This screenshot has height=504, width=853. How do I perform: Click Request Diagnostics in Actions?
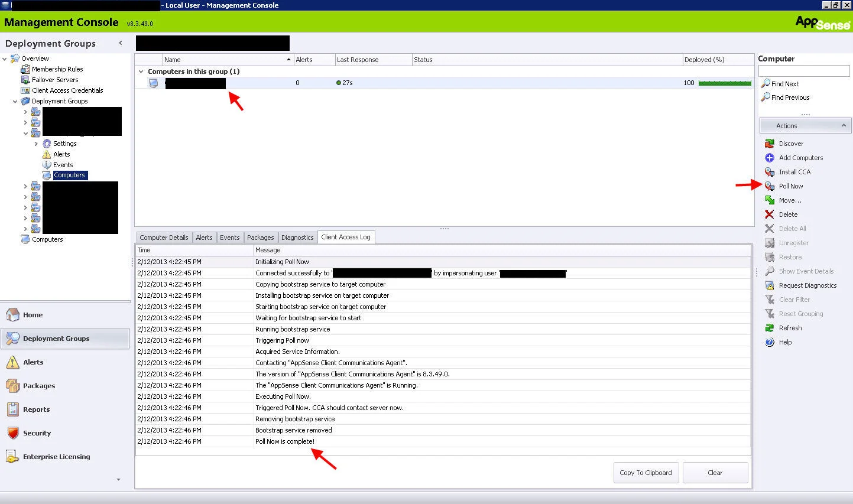(807, 285)
